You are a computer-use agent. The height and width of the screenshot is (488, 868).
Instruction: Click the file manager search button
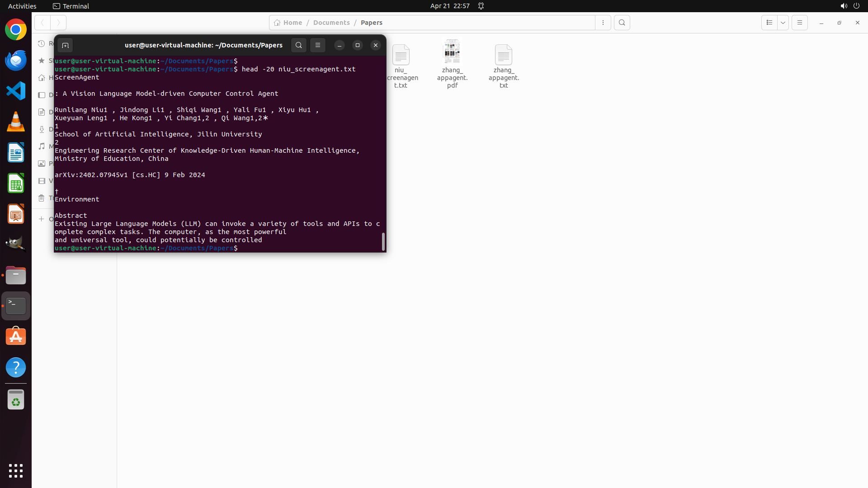(x=622, y=23)
